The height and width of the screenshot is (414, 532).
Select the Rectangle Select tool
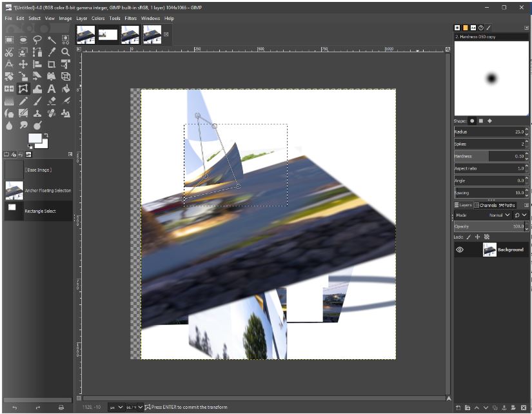pos(9,40)
